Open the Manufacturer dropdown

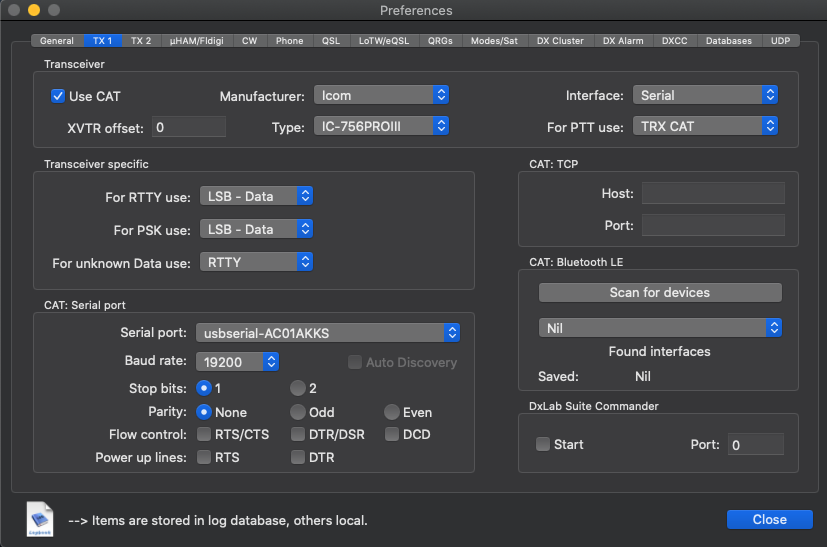pos(381,95)
